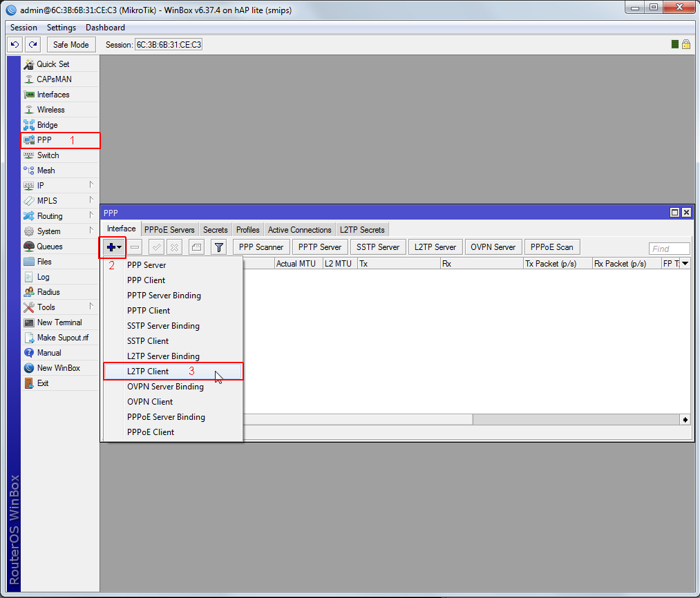This screenshot has height=598, width=700.
Task: Click the red minus remove icon
Action: tap(135, 247)
